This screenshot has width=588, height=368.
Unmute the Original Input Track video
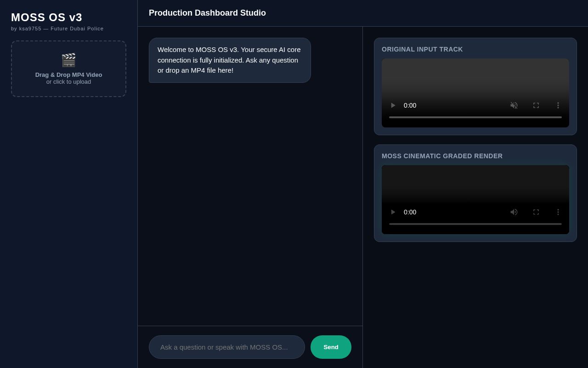pos(514,105)
